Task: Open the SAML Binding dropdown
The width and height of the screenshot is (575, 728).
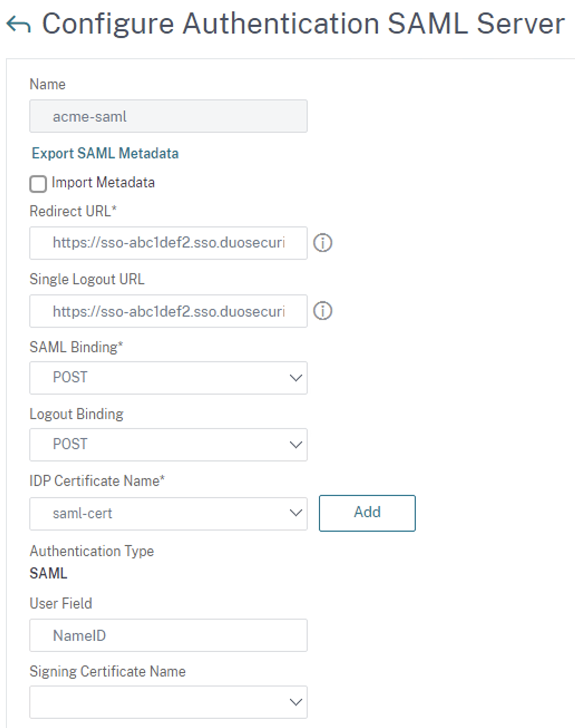Action: [167, 378]
